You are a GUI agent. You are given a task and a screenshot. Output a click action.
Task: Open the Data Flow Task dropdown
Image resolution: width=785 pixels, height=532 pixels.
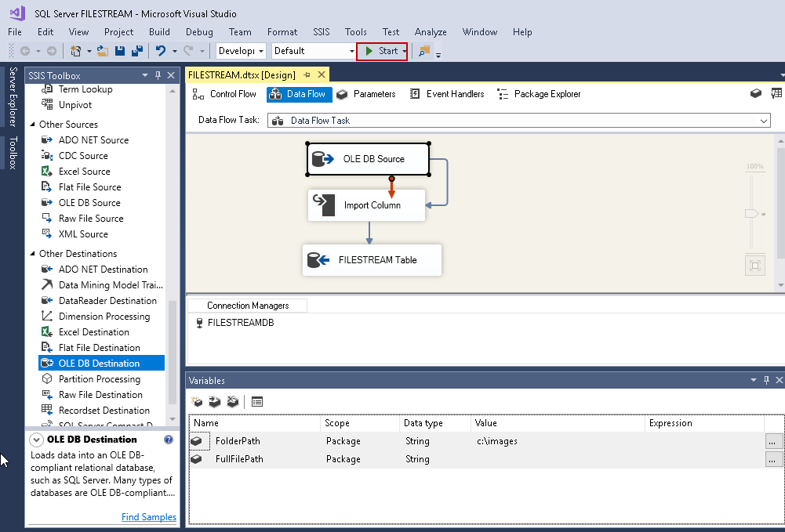click(x=763, y=121)
